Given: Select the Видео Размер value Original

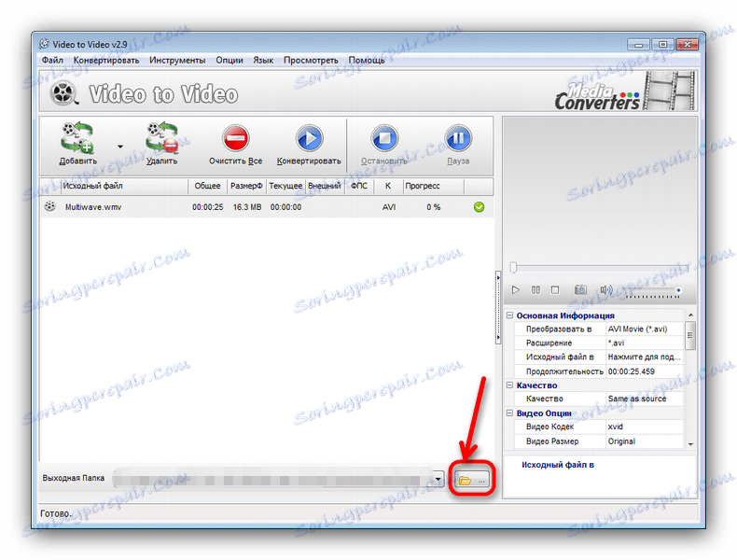Looking at the screenshot, I should tap(645, 441).
